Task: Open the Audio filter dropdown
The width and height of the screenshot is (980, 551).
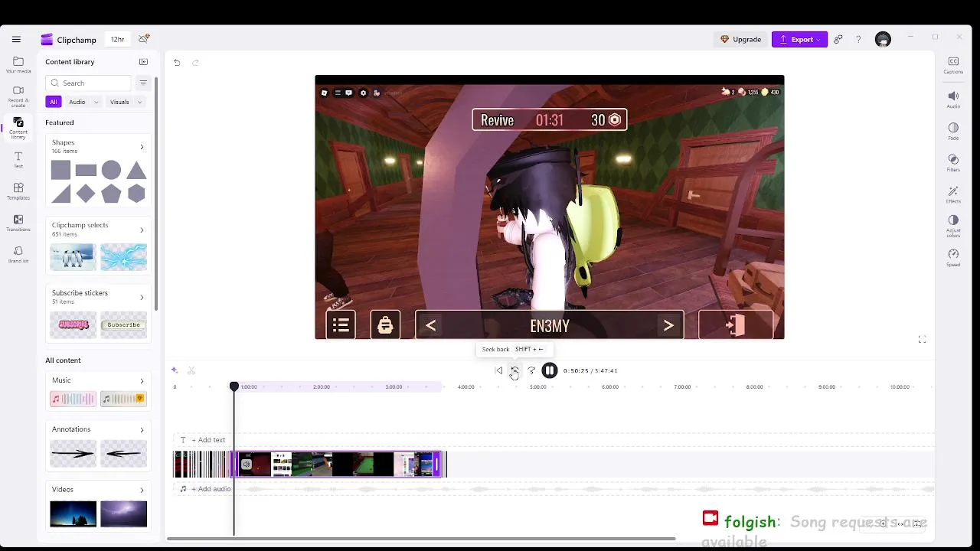Action: click(84, 102)
